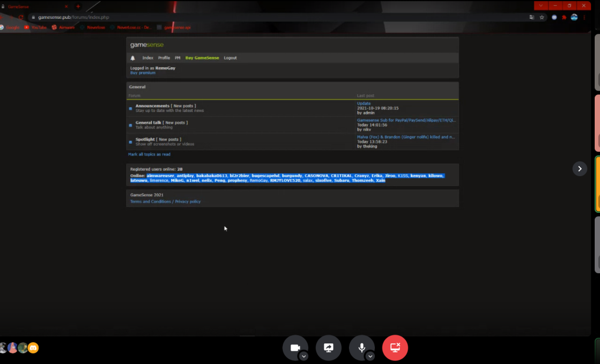The width and height of the screenshot is (600, 364).
Task: Click Mark all topics as read
Action: [x=149, y=154]
